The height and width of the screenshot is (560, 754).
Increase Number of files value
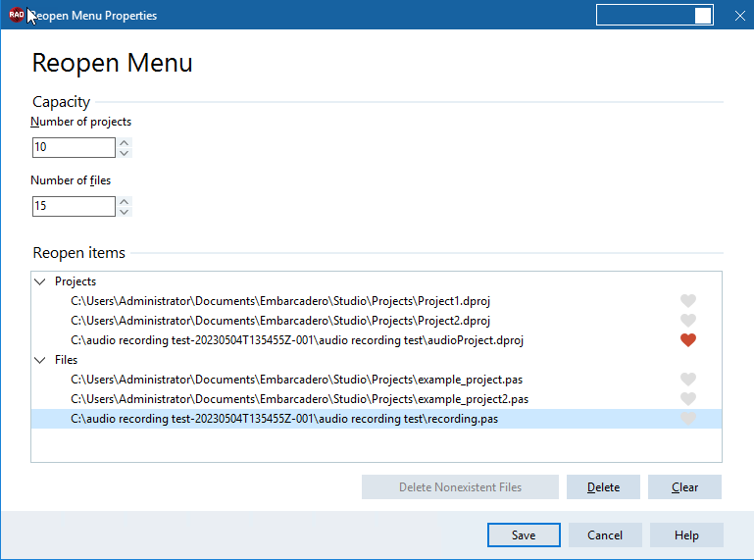[125, 201]
